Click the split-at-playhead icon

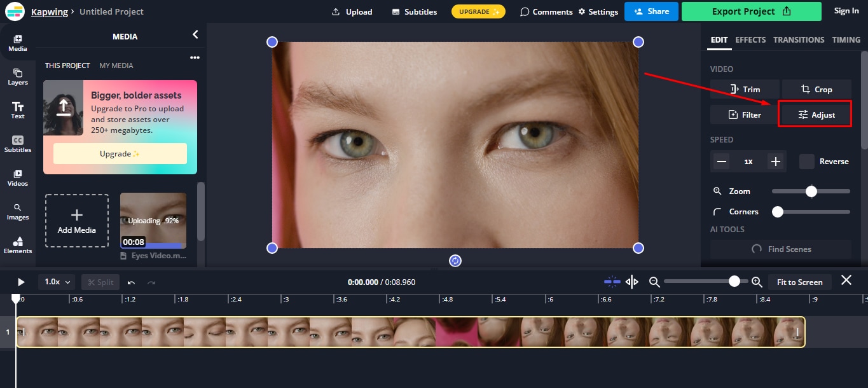pyautogui.click(x=632, y=282)
